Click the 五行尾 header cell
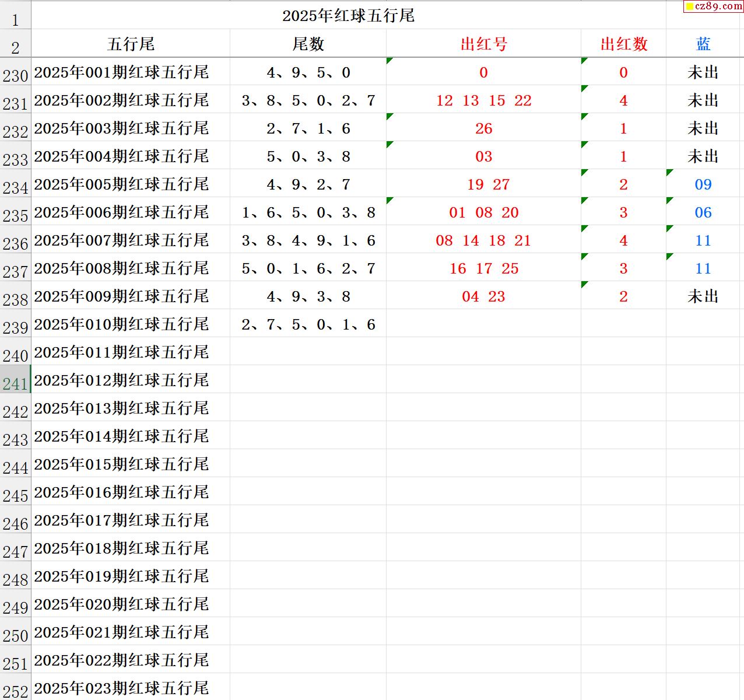Image resolution: width=744 pixels, height=700 pixels. [x=131, y=44]
